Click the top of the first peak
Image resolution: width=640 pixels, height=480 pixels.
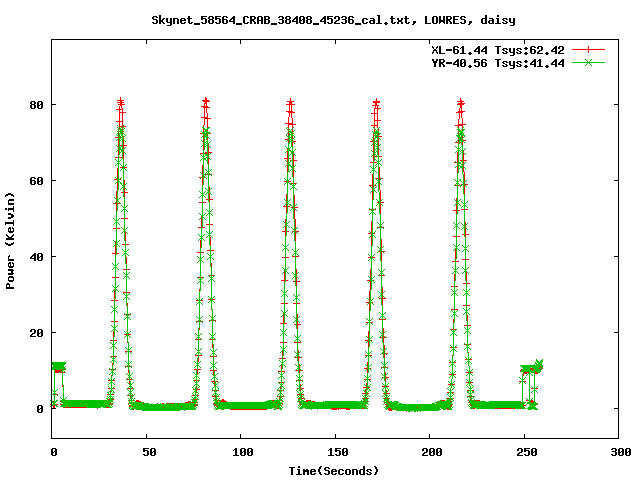120,102
